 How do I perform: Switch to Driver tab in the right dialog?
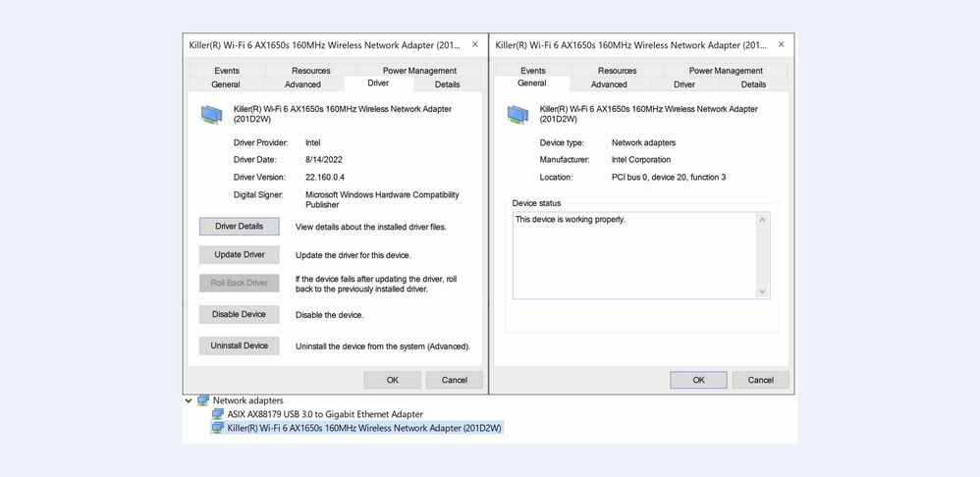pos(684,84)
